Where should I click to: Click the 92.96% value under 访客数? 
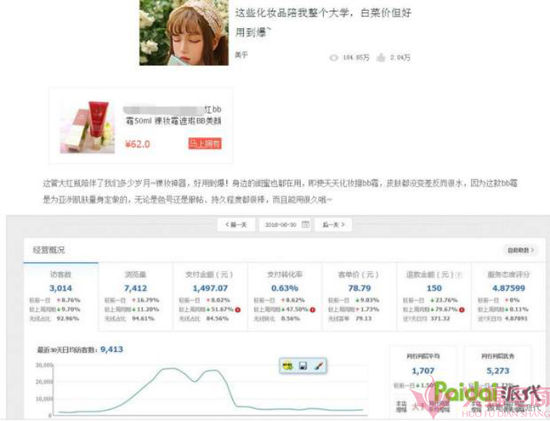[x=68, y=319]
